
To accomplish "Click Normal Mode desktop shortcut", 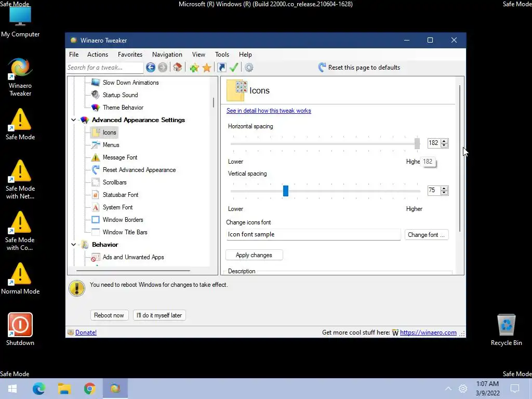I will pos(20,278).
